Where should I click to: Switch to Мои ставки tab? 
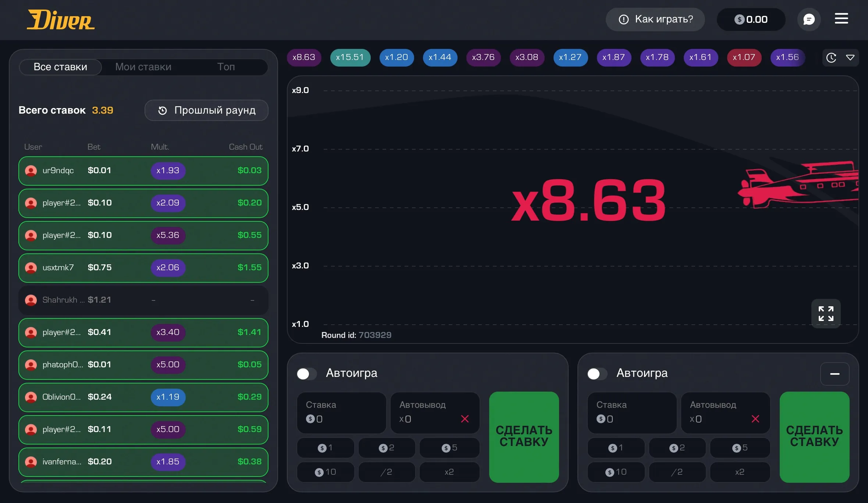(x=143, y=67)
